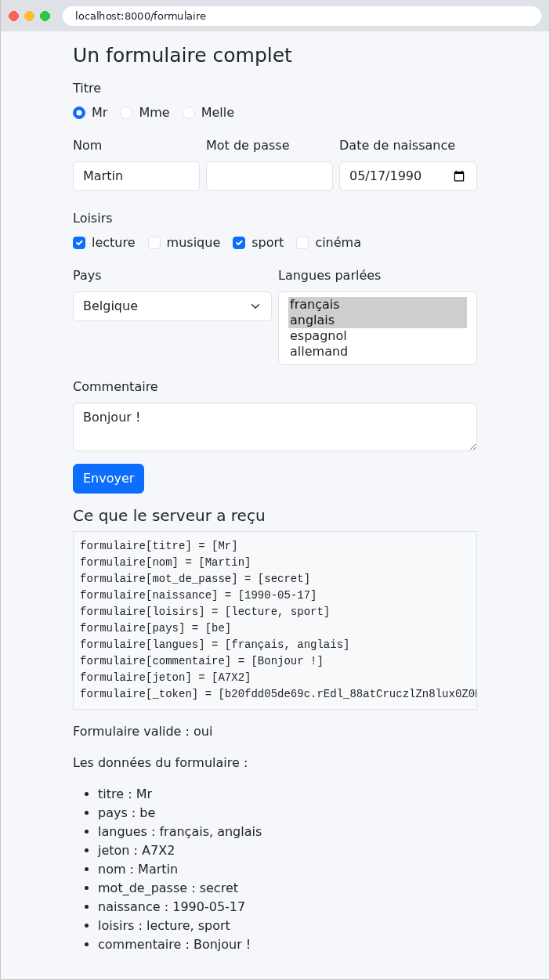Click the formulaire[jeton] = [A7X2] line
This screenshot has height=980, width=550.
(x=165, y=677)
